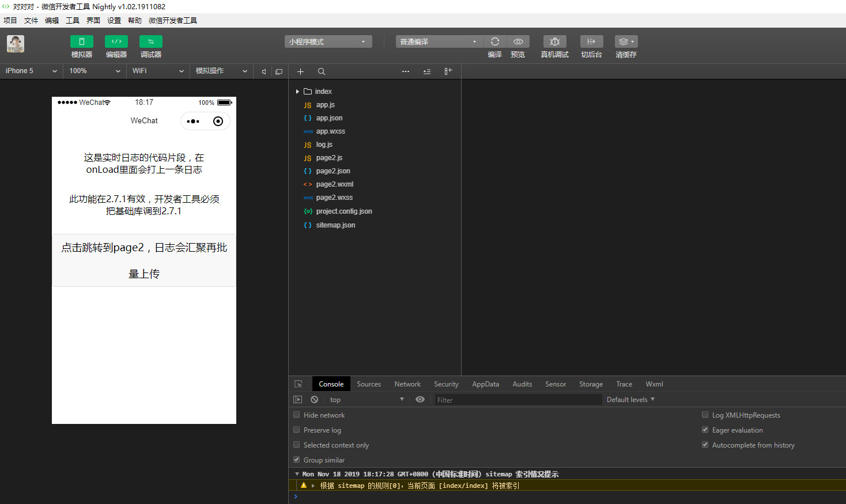This screenshot has width=846, height=504.
Task: Enable Log XMLHttpRequests checkbox
Action: (x=705, y=415)
